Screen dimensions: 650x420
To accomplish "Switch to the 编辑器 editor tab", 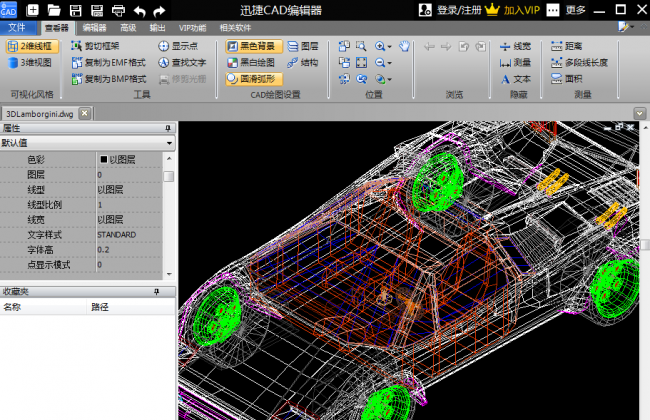I will click(95, 28).
